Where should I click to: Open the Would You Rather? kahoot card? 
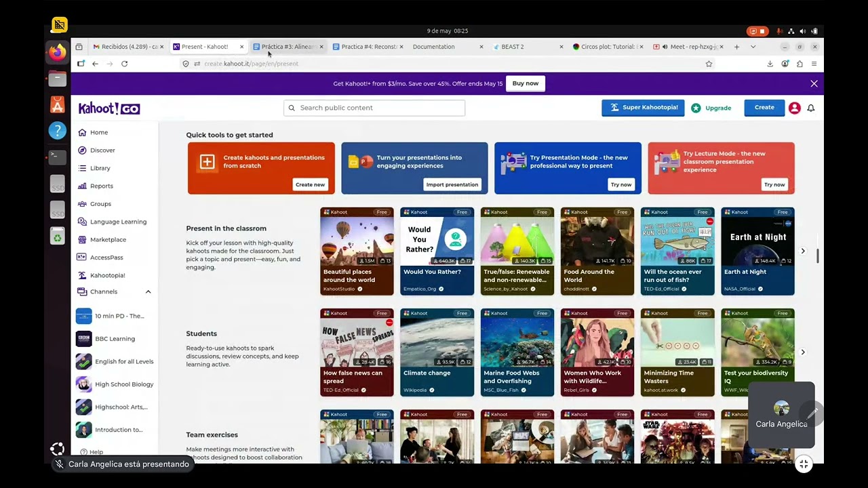(437, 251)
